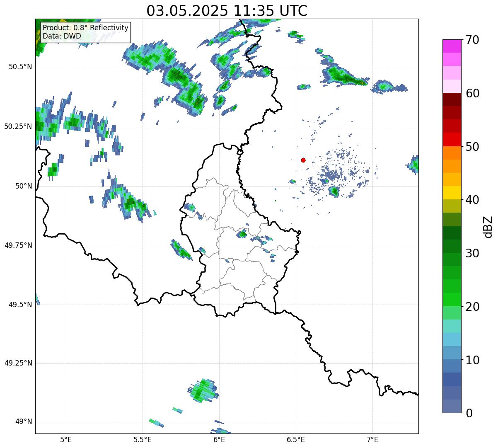Click the yellow colorbar segment at 40
Viewport: 498px width, 448px height.
pos(452,193)
